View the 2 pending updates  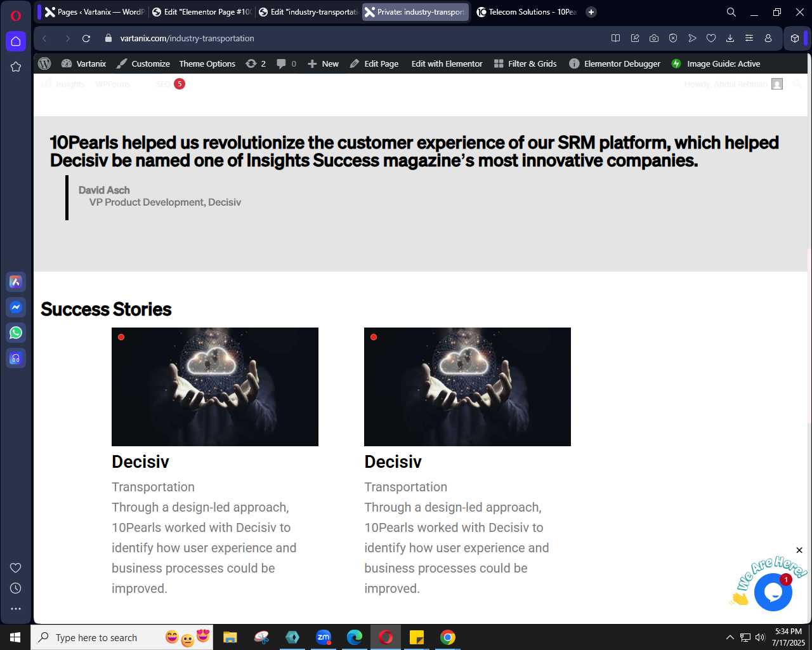(x=256, y=63)
